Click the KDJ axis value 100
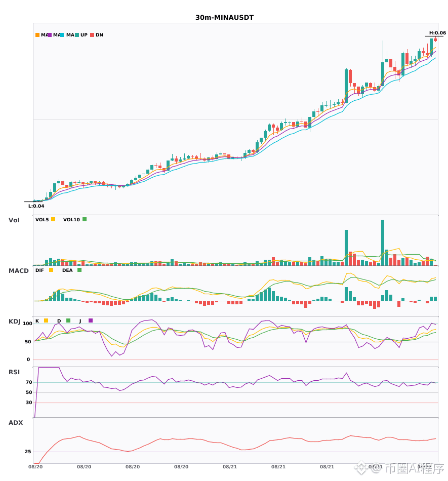 click(27, 324)
